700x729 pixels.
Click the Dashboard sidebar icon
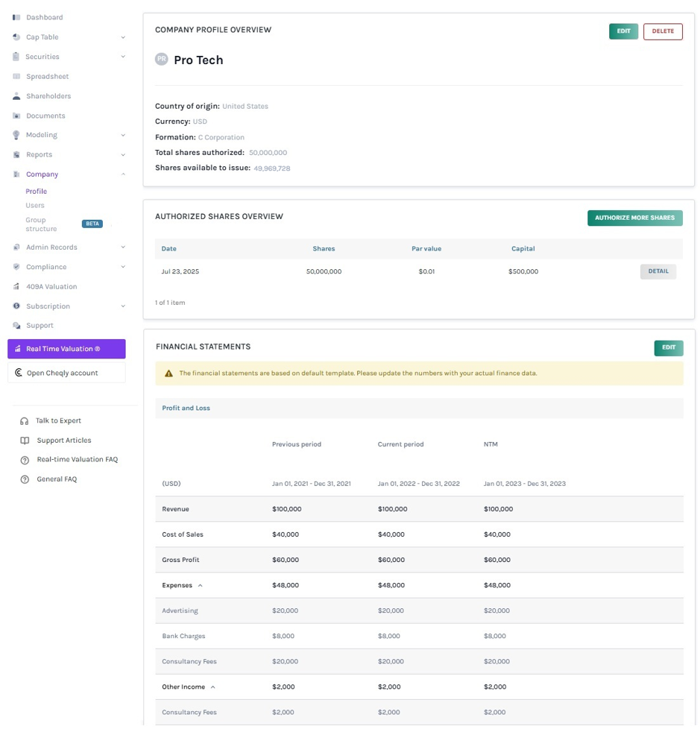pos(16,17)
